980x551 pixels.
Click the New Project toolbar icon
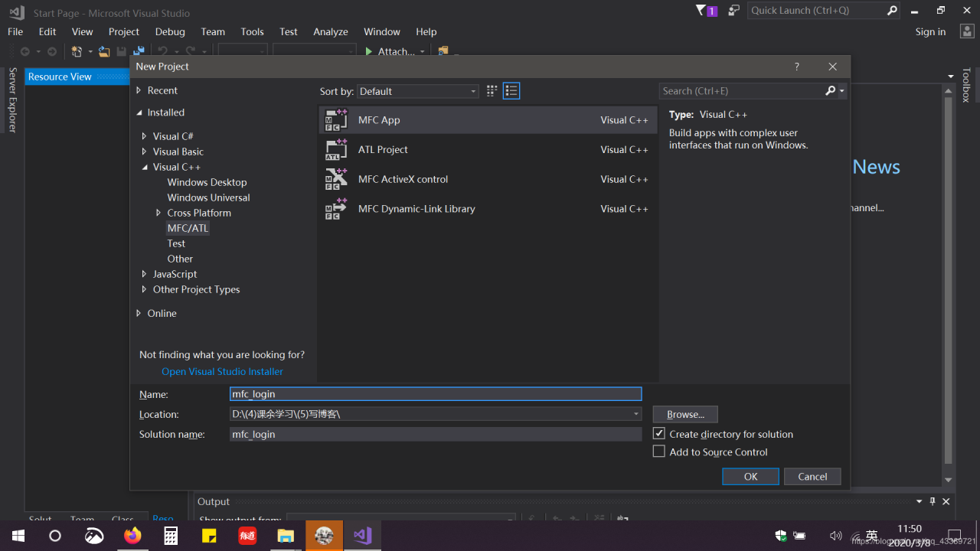tap(77, 51)
